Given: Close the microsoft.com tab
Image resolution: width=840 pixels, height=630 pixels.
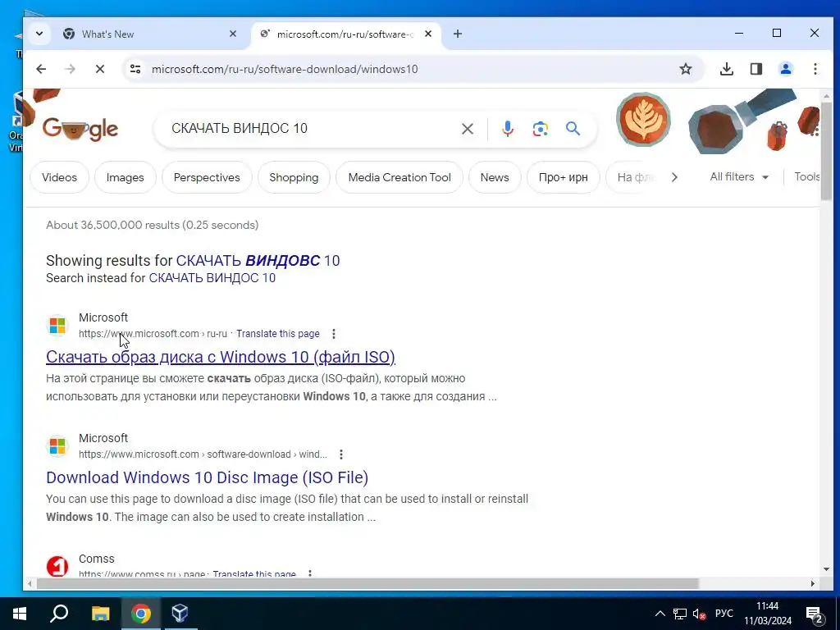Looking at the screenshot, I should click(428, 34).
